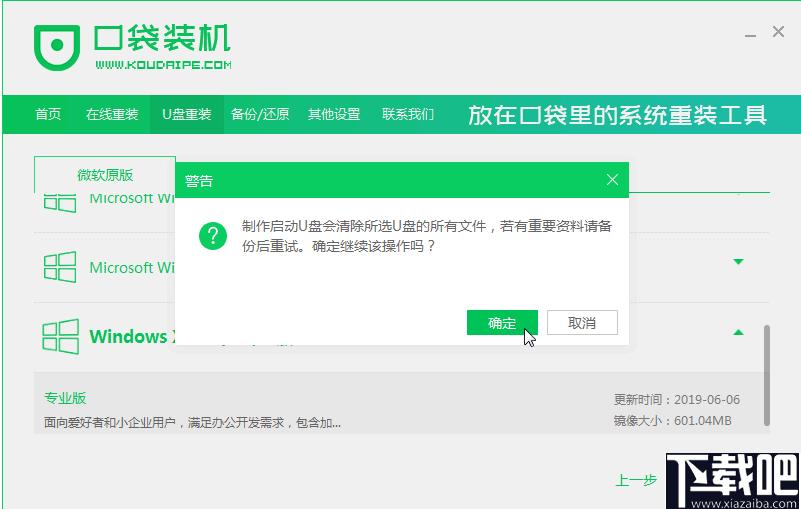Switch to 在线重装 tab
Screen dimensions: 801x509
112,114
